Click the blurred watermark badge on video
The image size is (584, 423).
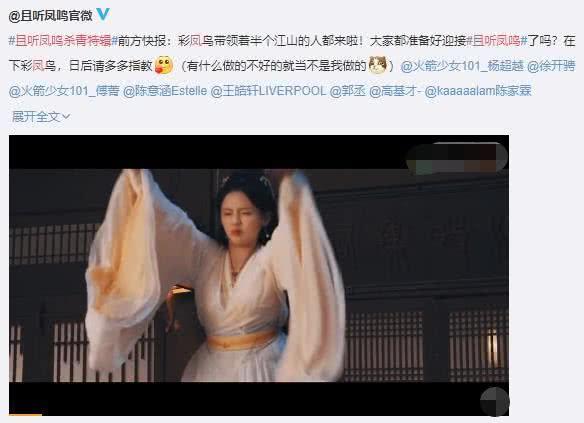[457, 158]
